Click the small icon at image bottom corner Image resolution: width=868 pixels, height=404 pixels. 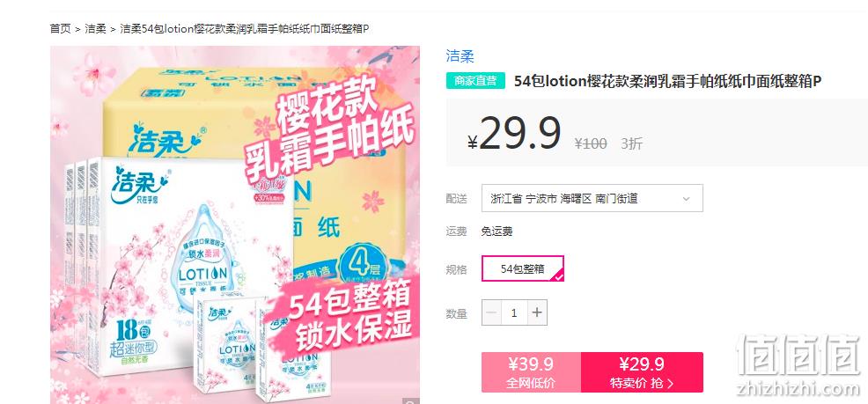[409, 401]
